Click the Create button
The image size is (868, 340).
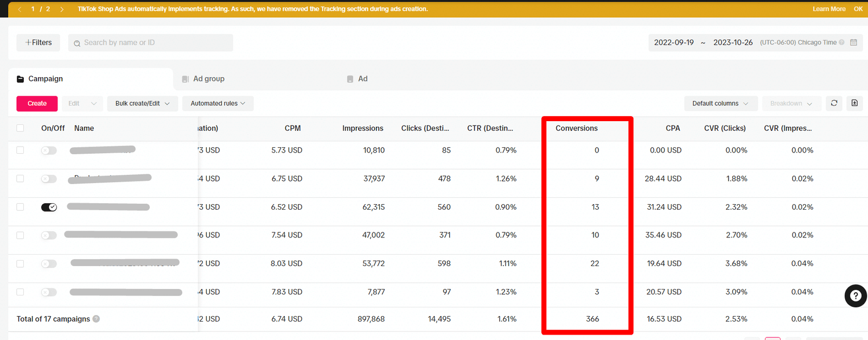point(37,103)
